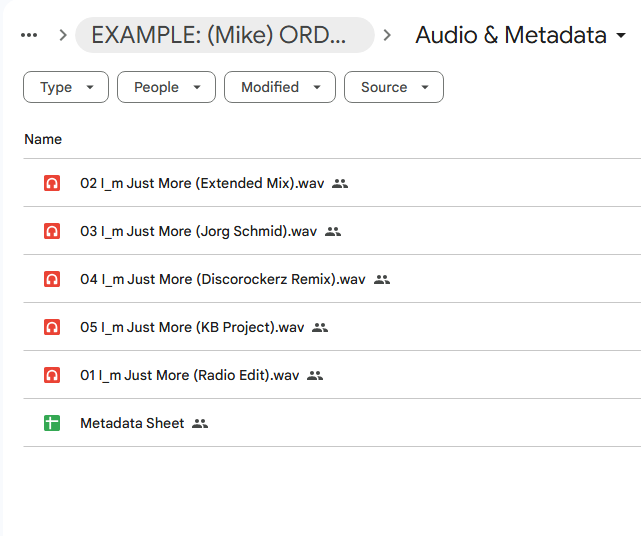
Task: Go to the EXAMPLE: (Mike) ORD... breadcrumb folder
Action: click(x=224, y=35)
